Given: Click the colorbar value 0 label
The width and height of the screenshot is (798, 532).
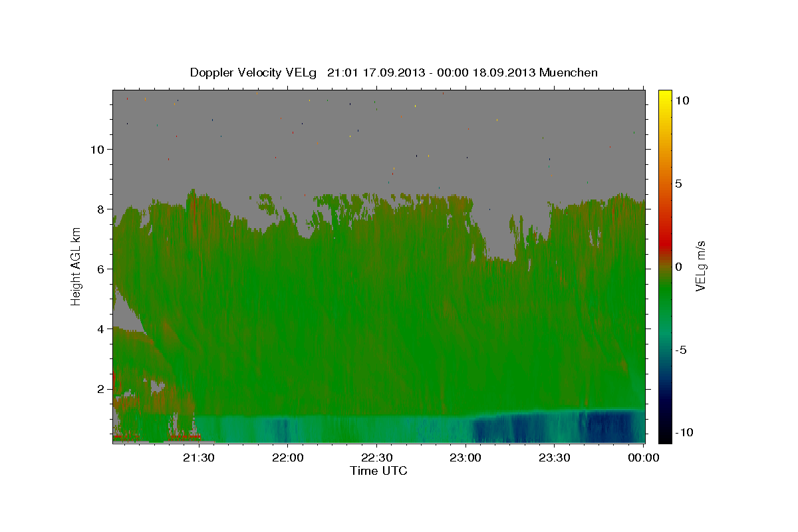Looking at the screenshot, I should [678, 266].
